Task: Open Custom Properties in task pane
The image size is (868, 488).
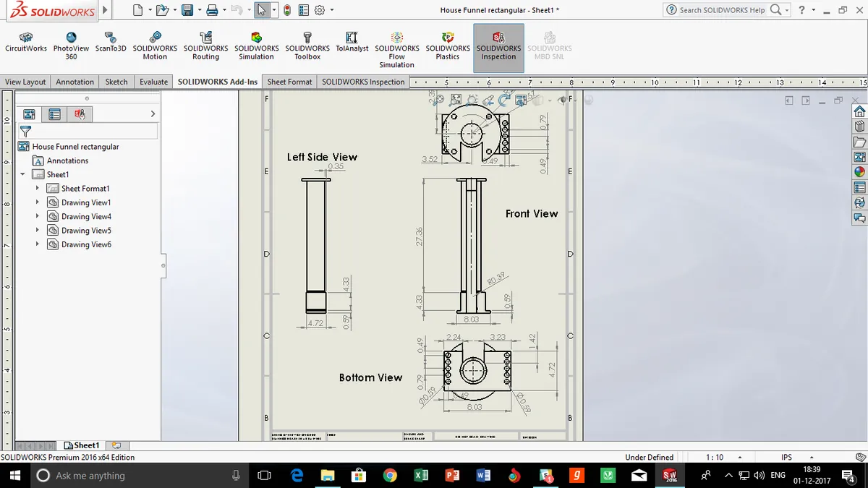Action: [x=859, y=187]
